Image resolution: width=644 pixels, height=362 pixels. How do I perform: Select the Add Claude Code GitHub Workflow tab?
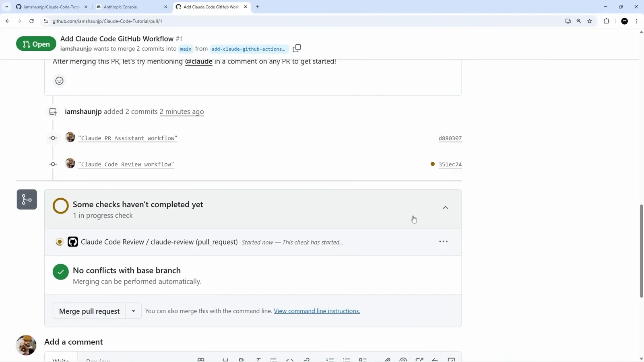tap(211, 7)
